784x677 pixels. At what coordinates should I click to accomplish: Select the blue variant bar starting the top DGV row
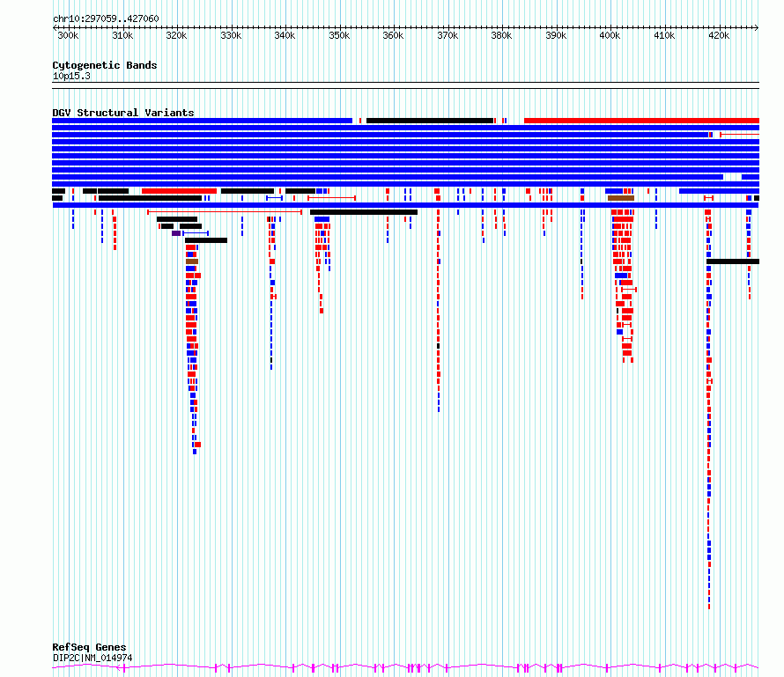202,121
